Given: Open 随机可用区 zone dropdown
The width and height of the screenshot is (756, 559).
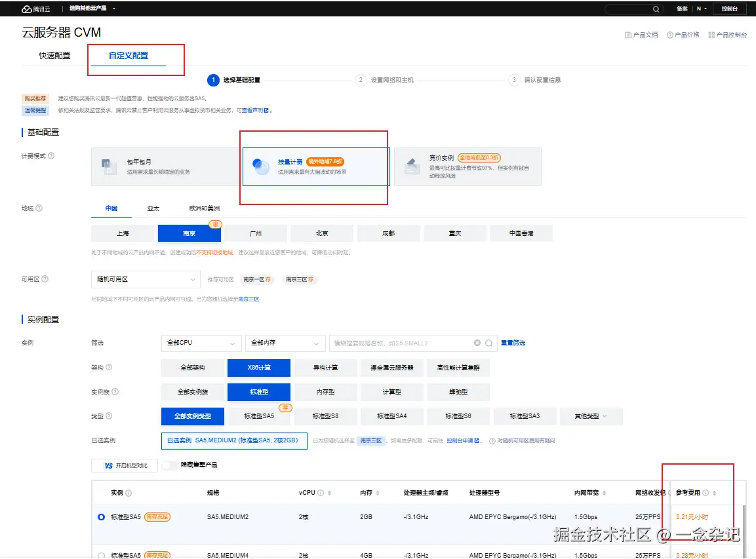Looking at the screenshot, I should (146, 279).
